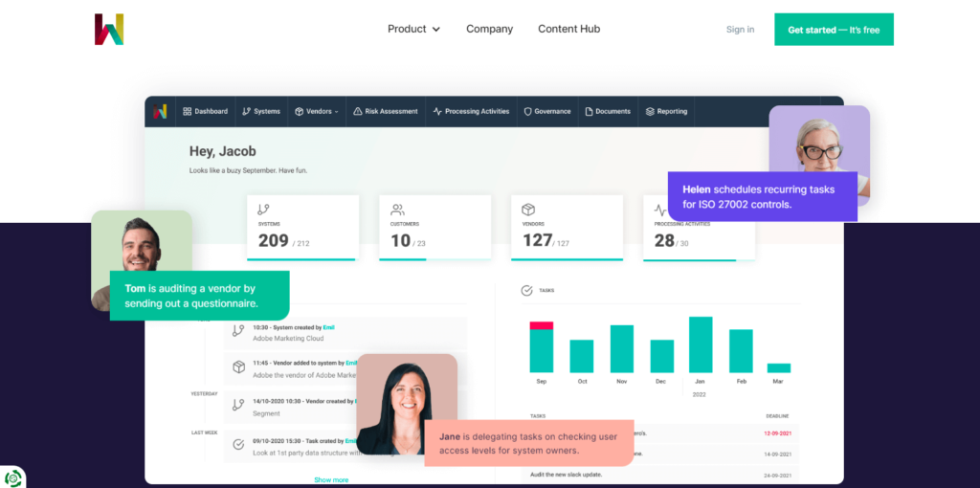
Task: Open the Company page
Action: click(489, 29)
